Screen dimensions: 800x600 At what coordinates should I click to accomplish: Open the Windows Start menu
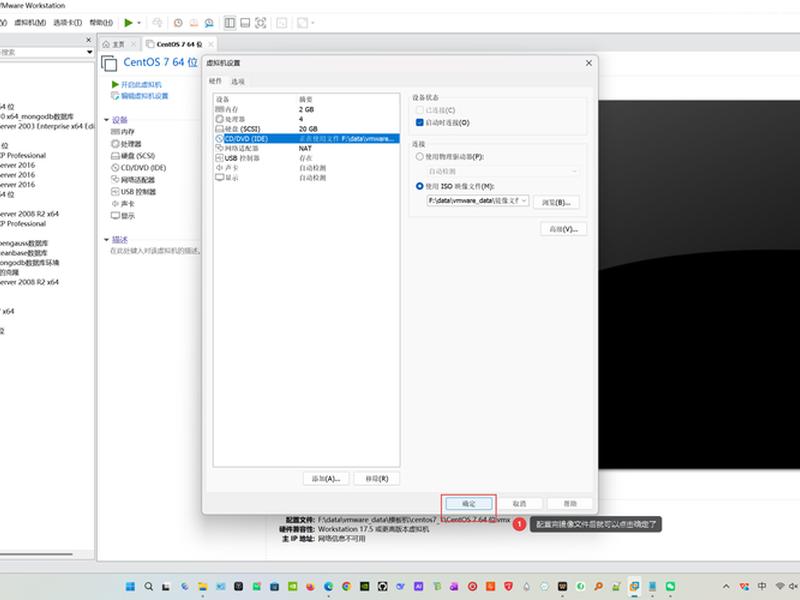(130, 586)
